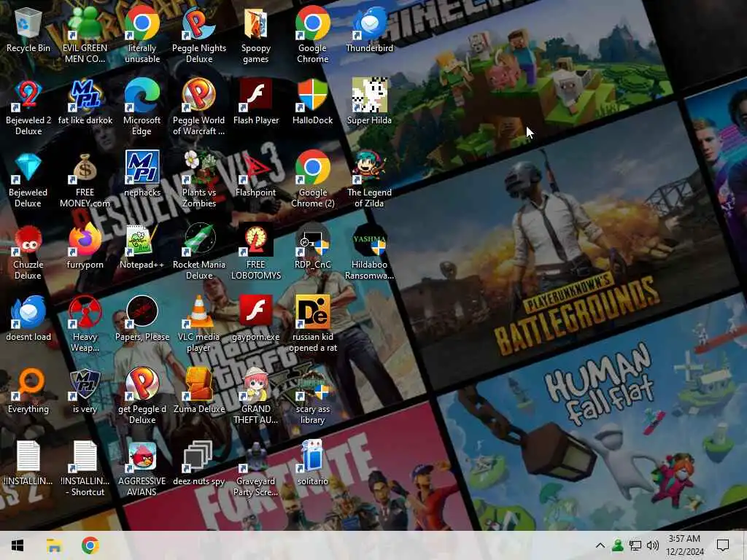Click the FREE MONEY.com money bag icon
The height and width of the screenshot is (560, 747).
(85, 168)
